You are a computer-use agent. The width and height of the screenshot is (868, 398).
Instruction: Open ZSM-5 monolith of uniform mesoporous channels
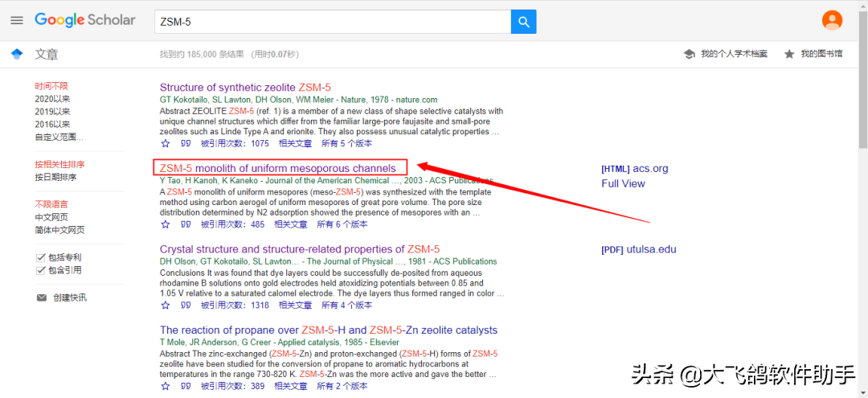[278, 168]
